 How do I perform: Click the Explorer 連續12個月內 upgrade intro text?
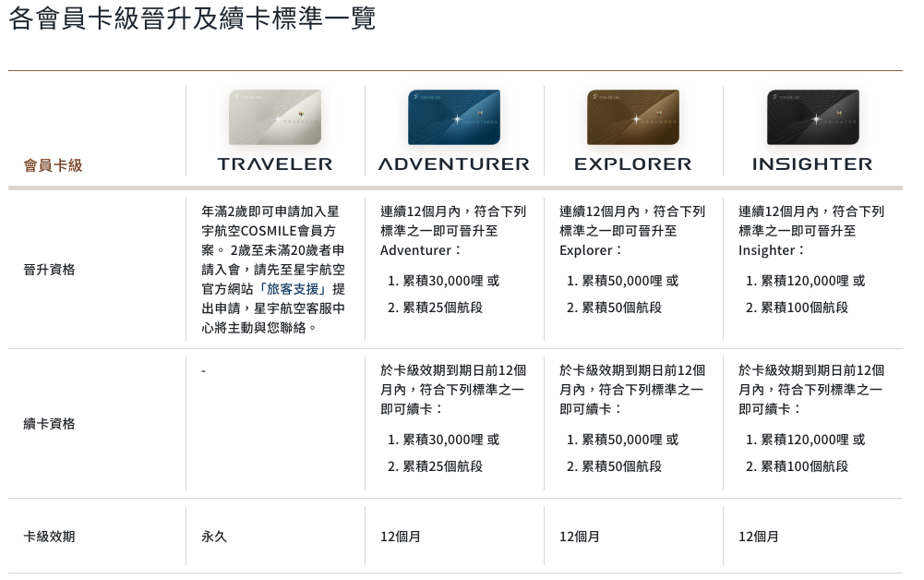tap(632, 231)
